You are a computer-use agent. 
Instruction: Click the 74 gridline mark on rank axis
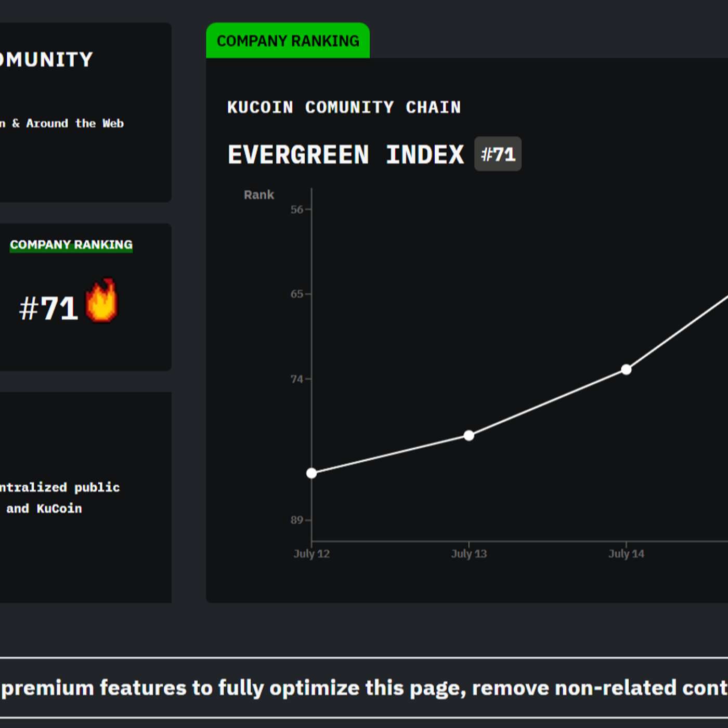coord(297,380)
